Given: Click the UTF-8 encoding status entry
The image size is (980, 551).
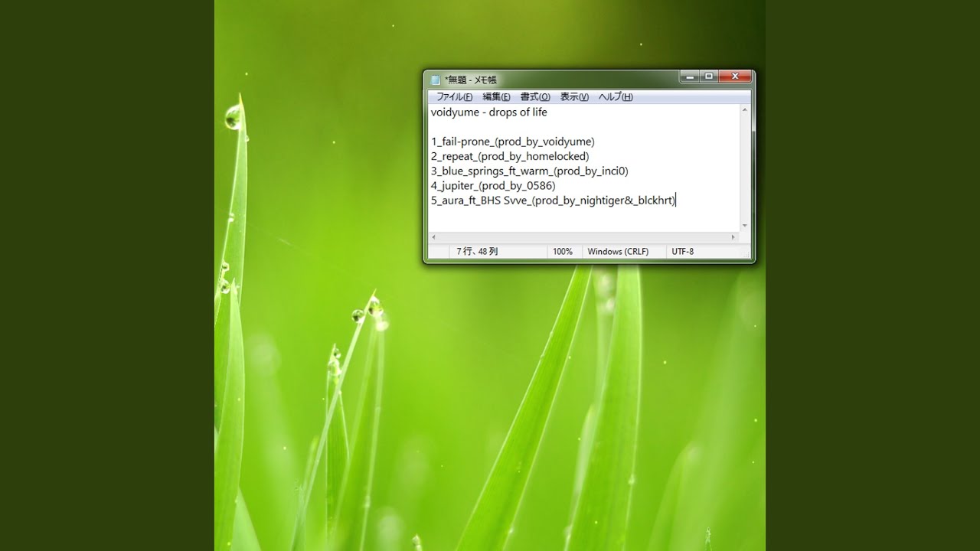Looking at the screenshot, I should pyautogui.click(x=683, y=252).
